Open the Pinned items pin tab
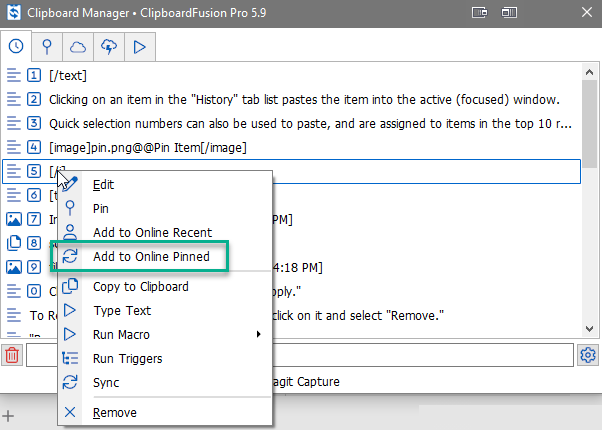This screenshot has height=430, width=602. [x=47, y=46]
